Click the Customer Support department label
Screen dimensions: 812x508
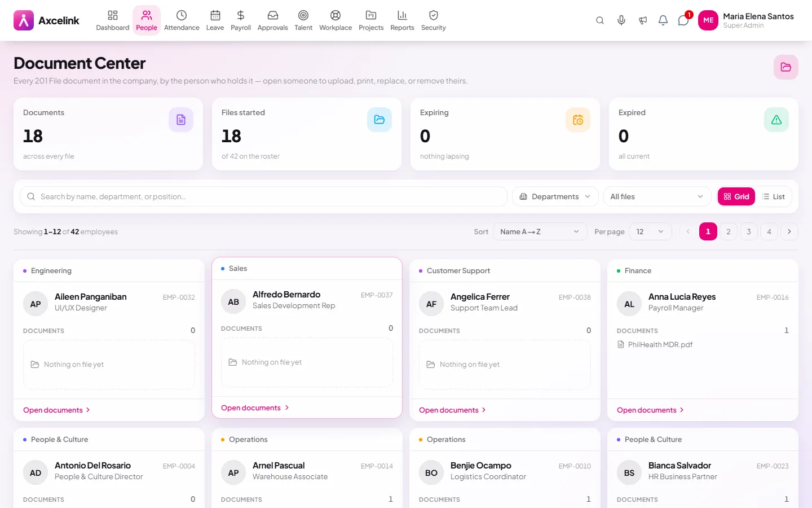(x=458, y=271)
